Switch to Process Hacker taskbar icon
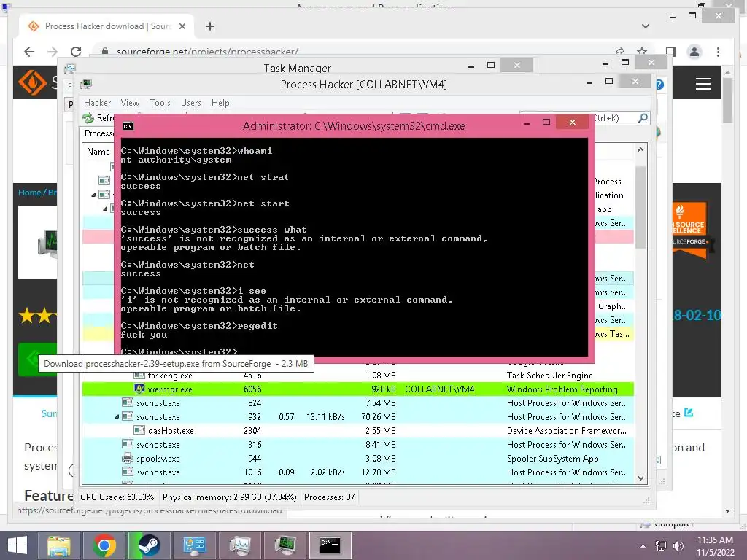 [285, 545]
